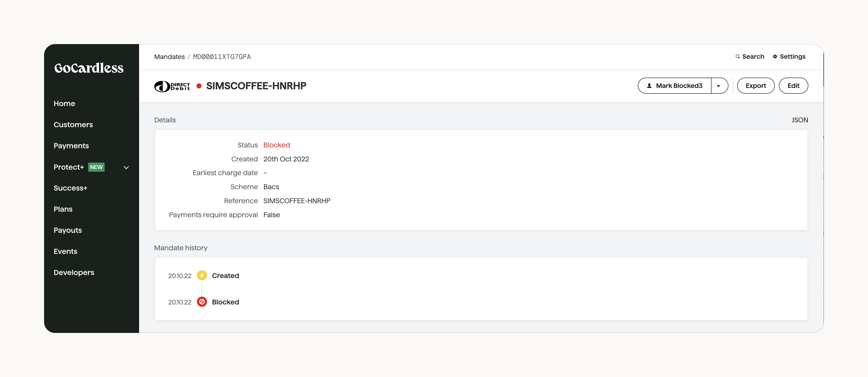Open the Mark Blocked3 dropdown arrow

coord(719,86)
